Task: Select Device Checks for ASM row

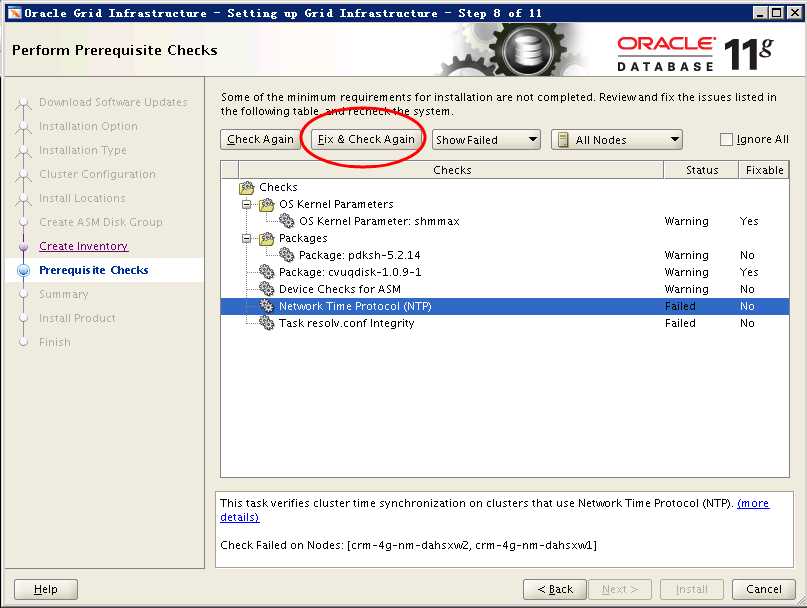Action: (x=505, y=289)
